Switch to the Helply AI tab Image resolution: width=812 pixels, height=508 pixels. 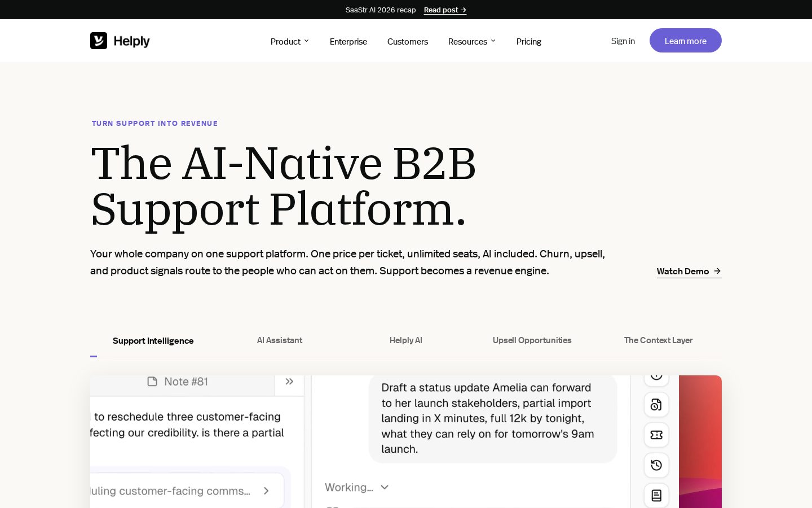coord(406,340)
